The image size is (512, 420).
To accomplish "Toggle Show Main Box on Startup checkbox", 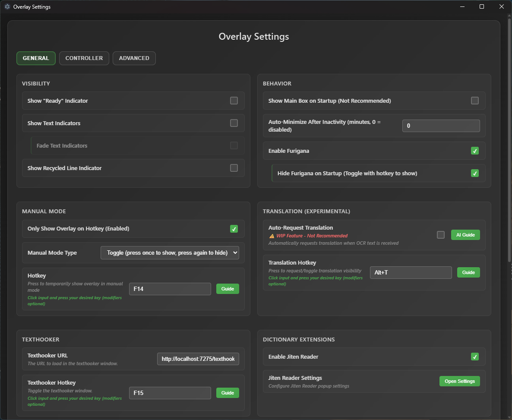I will click(475, 101).
